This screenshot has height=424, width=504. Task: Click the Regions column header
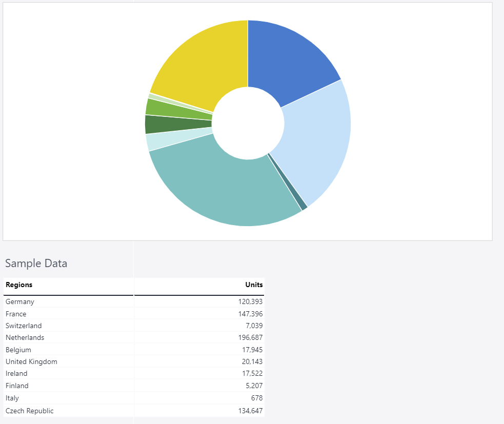tap(19, 285)
